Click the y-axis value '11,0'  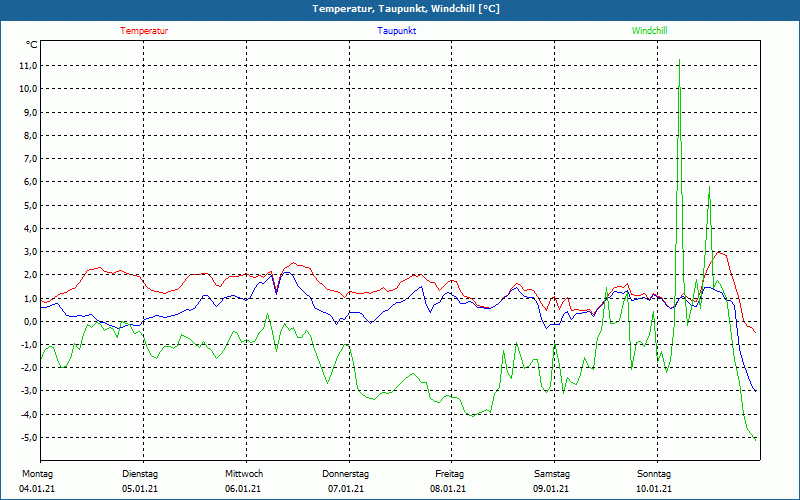click(x=27, y=65)
